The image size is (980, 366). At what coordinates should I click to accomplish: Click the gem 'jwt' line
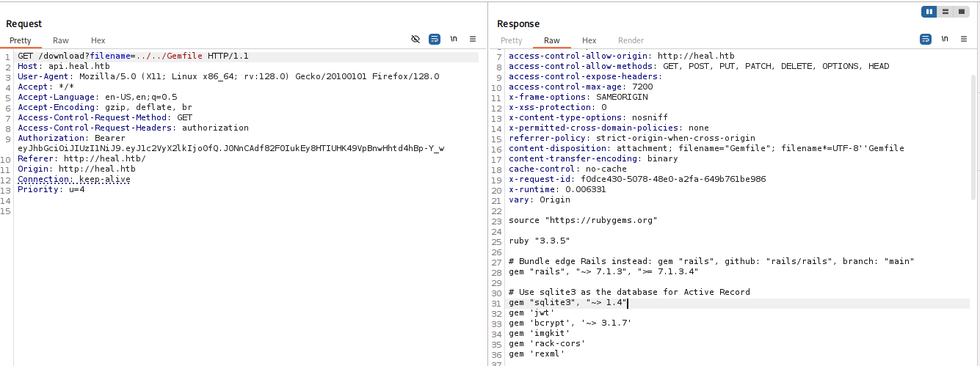coord(531,313)
